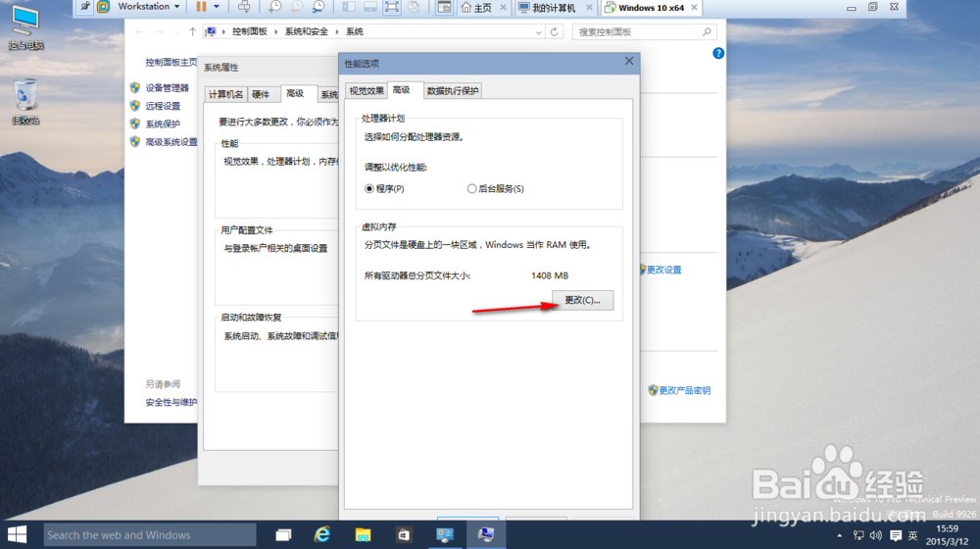Open the 安全性与维护 link
This screenshot has height=549, width=980.
pyautogui.click(x=171, y=403)
